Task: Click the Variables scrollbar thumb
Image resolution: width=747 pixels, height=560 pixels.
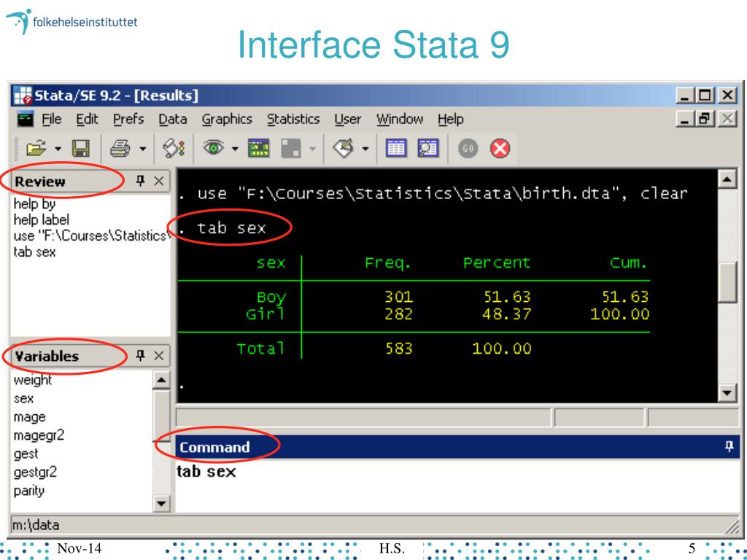Action: [x=161, y=416]
